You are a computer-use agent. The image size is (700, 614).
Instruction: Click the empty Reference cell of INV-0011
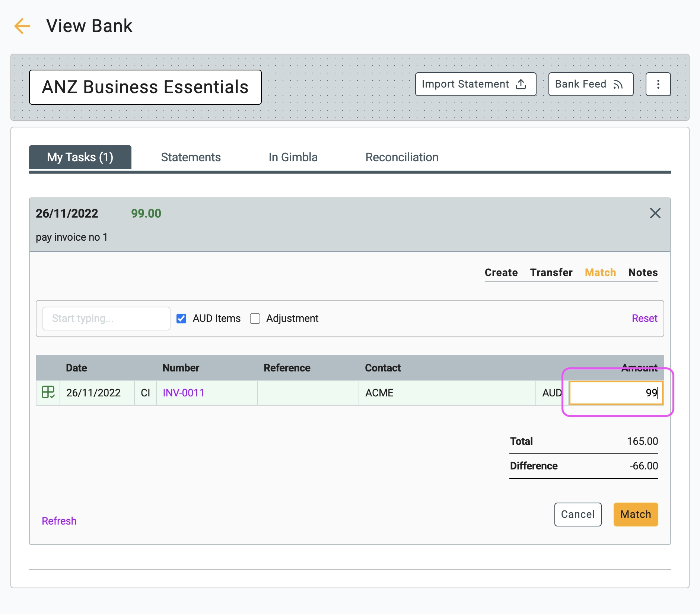pos(308,393)
